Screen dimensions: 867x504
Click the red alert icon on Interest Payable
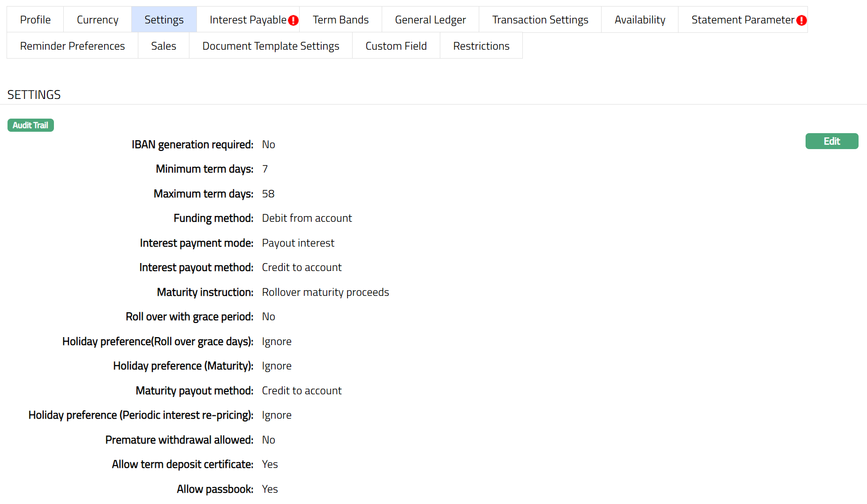(x=293, y=20)
